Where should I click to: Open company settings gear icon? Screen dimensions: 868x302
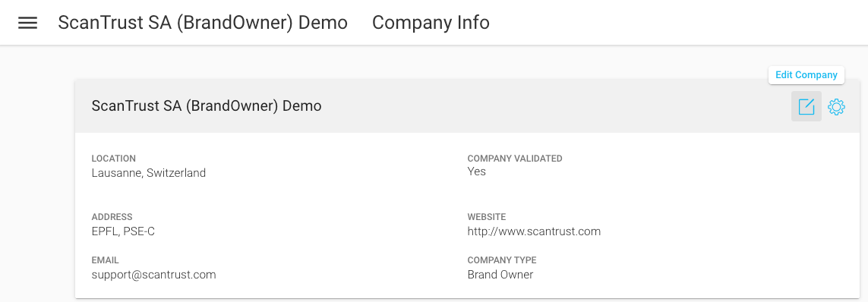836,107
